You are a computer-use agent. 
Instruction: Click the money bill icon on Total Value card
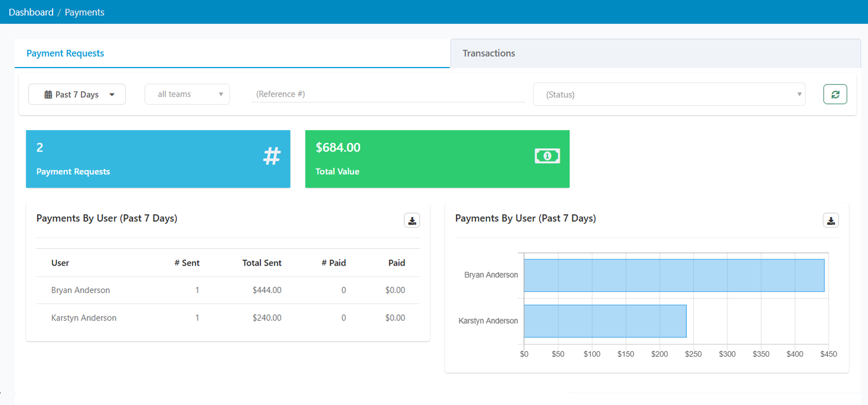(x=547, y=156)
